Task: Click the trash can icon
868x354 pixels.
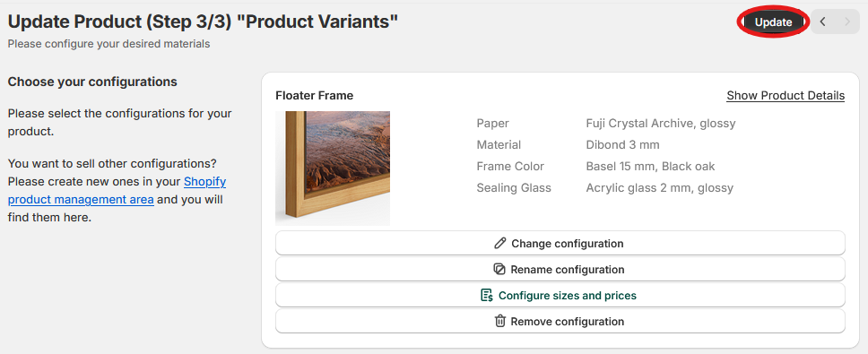Action: [499, 322]
